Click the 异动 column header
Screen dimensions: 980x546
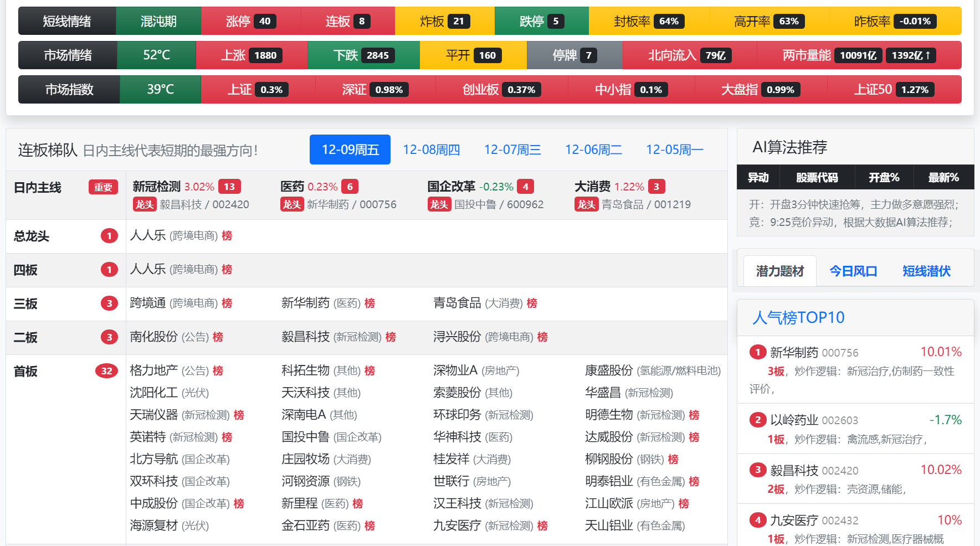pos(758,177)
